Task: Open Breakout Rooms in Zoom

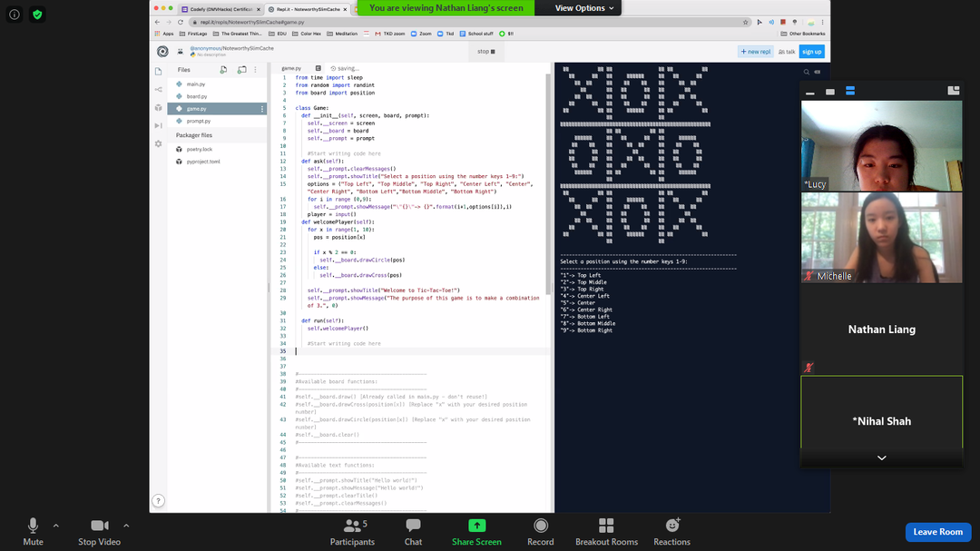Action: tap(606, 532)
